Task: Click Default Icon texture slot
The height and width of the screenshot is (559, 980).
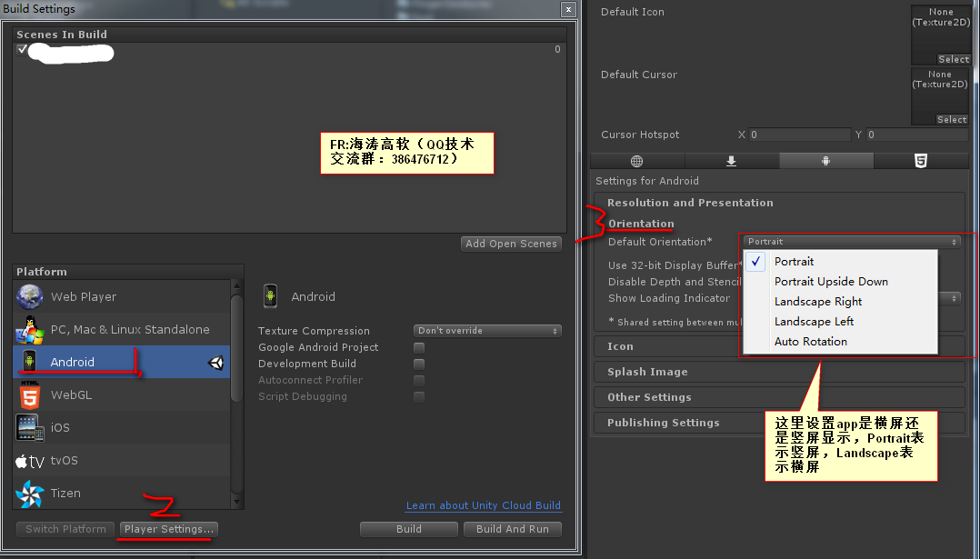Action: [941, 35]
